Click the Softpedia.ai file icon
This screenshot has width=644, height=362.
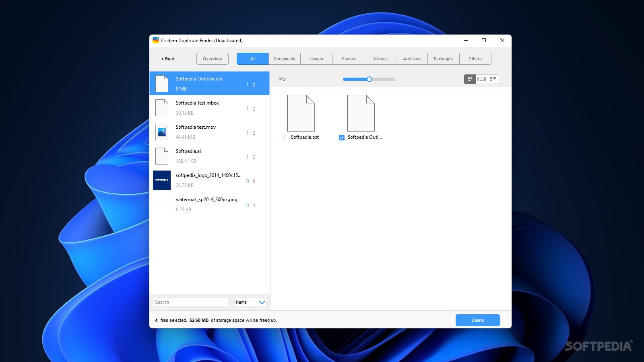pos(162,156)
